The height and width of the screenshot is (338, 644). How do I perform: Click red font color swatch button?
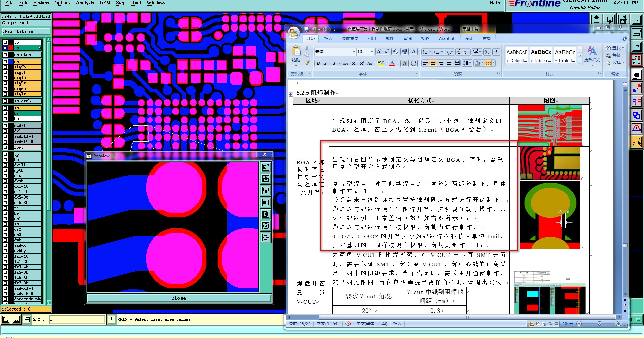[392, 63]
